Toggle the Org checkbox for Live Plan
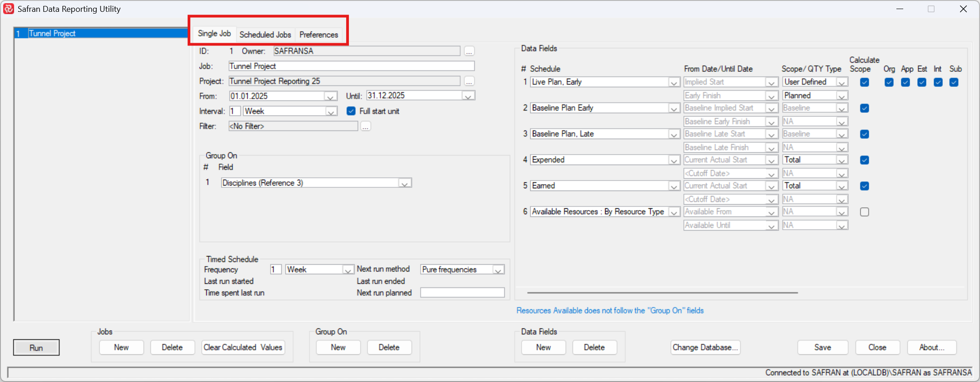This screenshot has height=382, width=980. (x=889, y=82)
